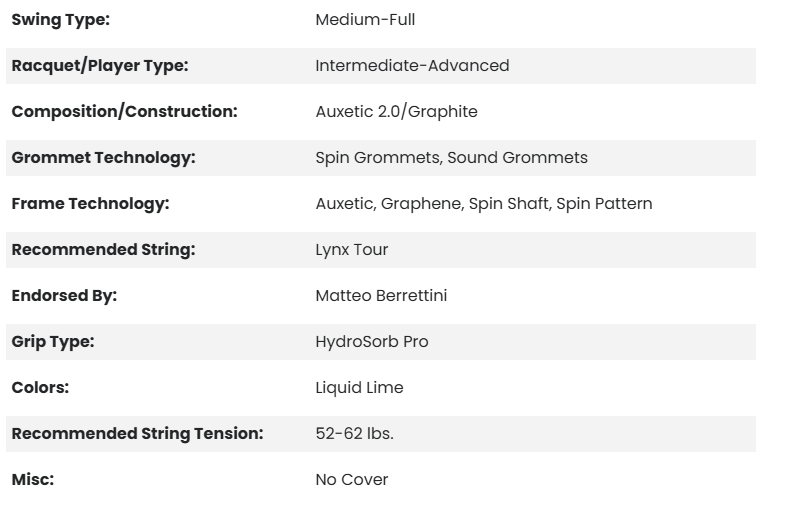Select the 52-62 lbs. tension value
Image resolution: width=790 pixels, height=517 pixels.
pos(354,434)
